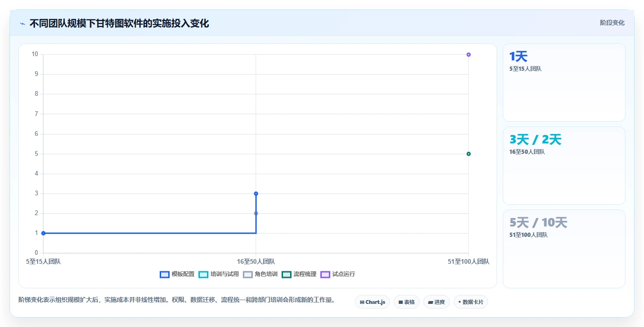This screenshot has height=327, width=644.
Task: Click the 角色培训 gray legend color box
Action: click(x=248, y=275)
